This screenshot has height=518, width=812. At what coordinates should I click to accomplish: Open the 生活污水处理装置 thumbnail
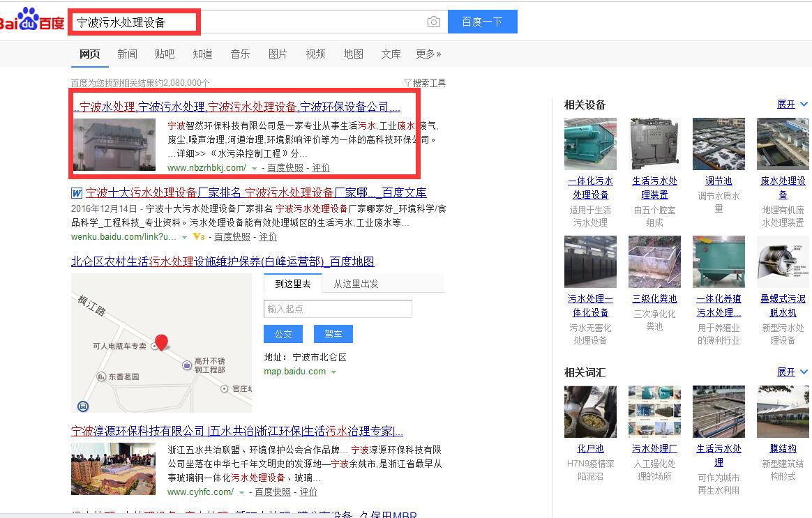pos(654,144)
